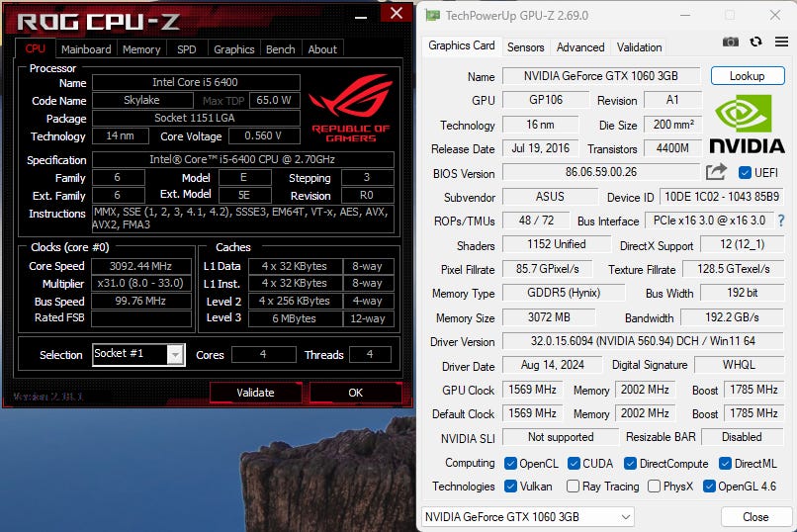
Task: Click the Package value Socket 1151 LGA
Action: tap(196, 118)
